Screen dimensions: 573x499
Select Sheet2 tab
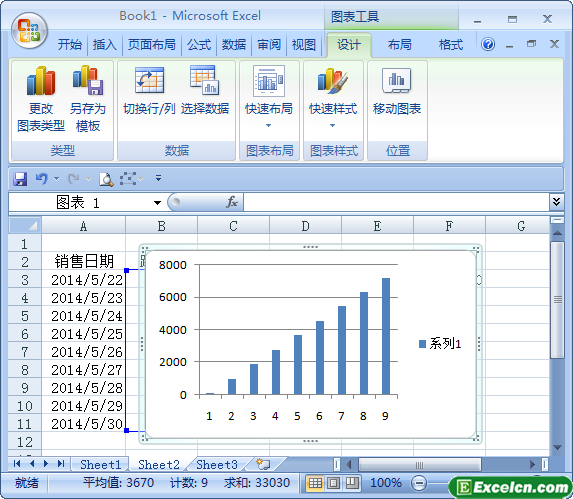[x=159, y=464]
